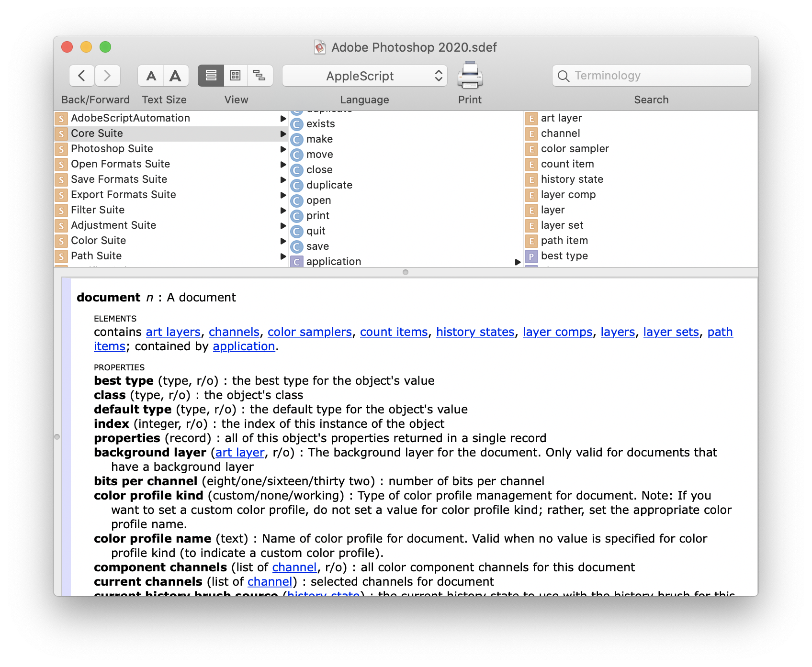
Task: Select the AdobeScriptAutomation suite
Action: point(171,118)
